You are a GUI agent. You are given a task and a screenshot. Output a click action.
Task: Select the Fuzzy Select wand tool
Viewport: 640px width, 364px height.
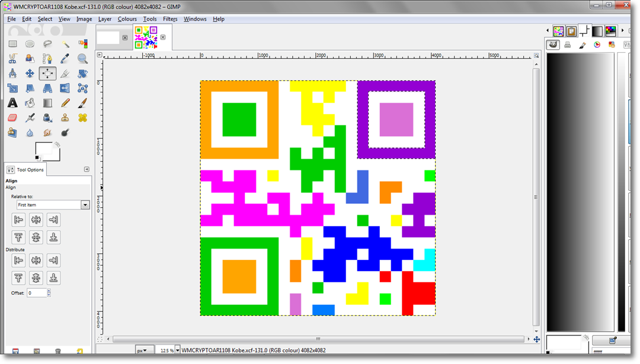65,44
